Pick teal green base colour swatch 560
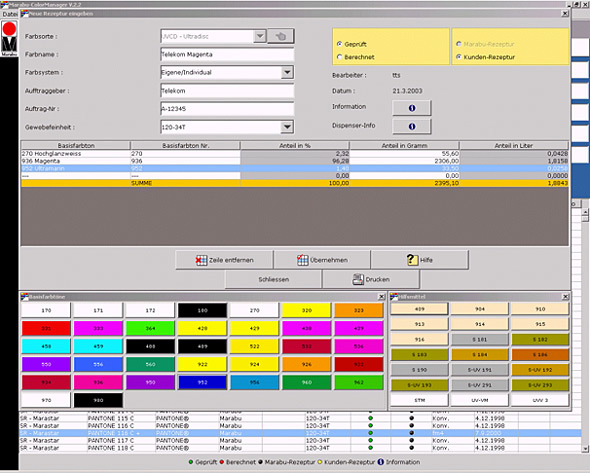The height and width of the screenshot is (473, 590). (150, 364)
